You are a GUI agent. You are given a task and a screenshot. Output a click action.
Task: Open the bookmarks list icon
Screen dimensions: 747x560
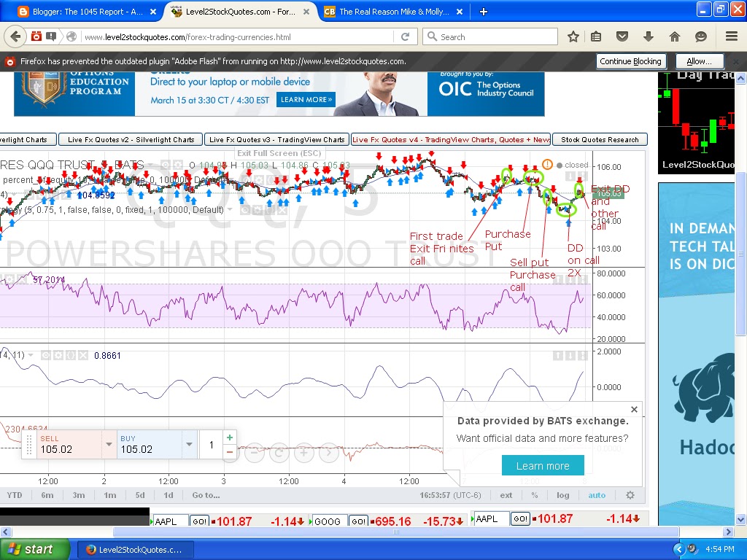click(596, 36)
